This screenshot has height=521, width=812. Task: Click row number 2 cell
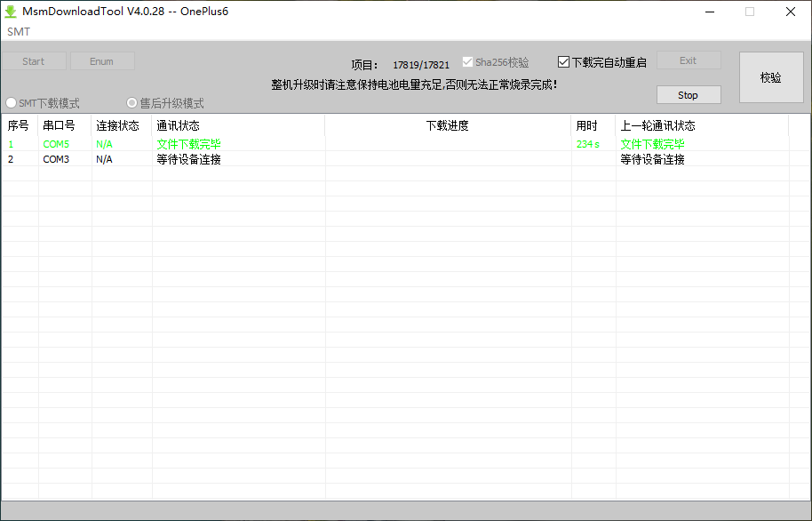click(x=11, y=159)
